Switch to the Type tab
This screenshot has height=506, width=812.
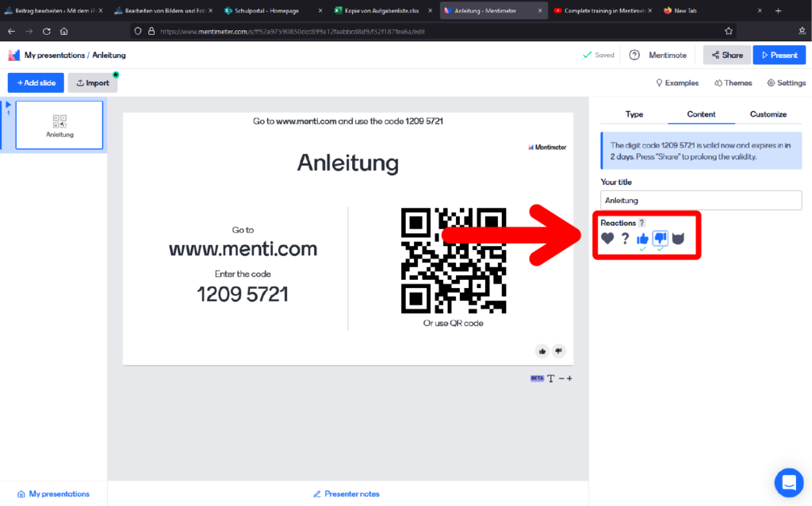click(634, 114)
